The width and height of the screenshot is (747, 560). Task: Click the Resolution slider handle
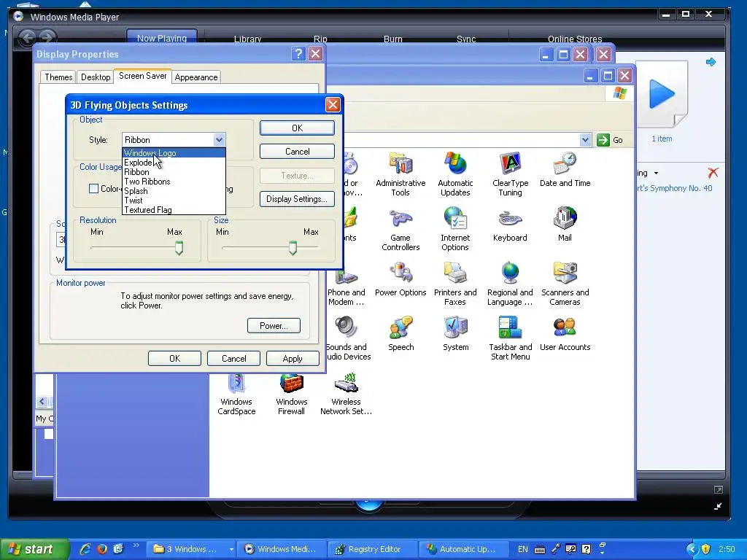(179, 248)
